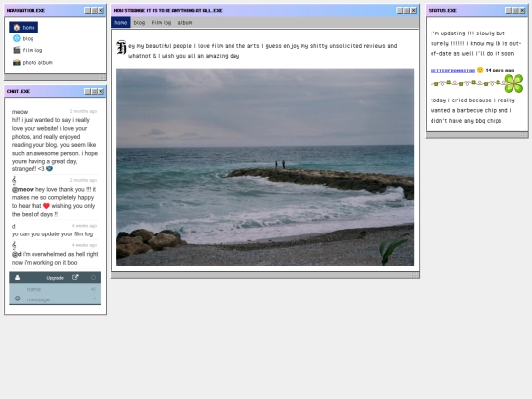Open the emoji picker in chat

click(x=18, y=299)
